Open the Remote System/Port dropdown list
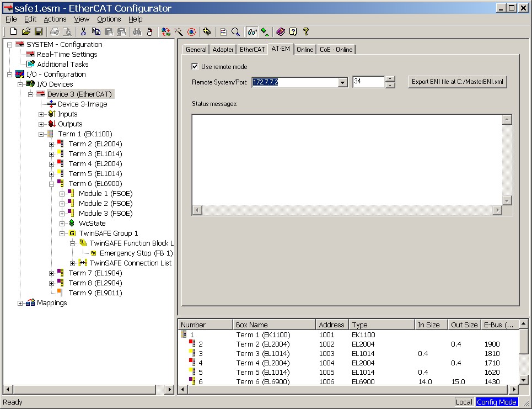The height and width of the screenshot is (409, 532). click(342, 82)
